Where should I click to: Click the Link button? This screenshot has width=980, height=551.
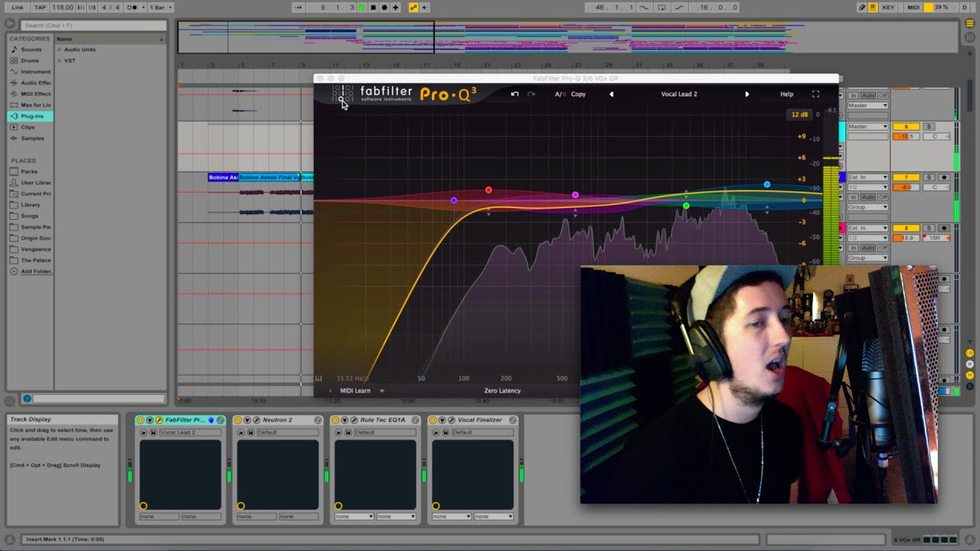[x=17, y=8]
